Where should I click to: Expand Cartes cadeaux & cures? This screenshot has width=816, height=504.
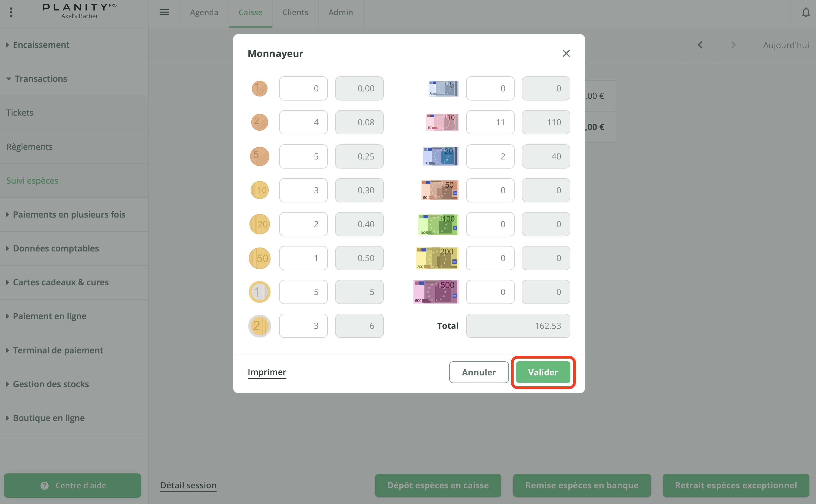tap(61, 282)
